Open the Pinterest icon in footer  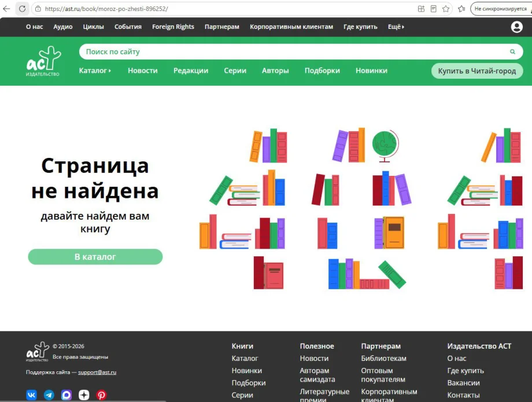(101, 395)
